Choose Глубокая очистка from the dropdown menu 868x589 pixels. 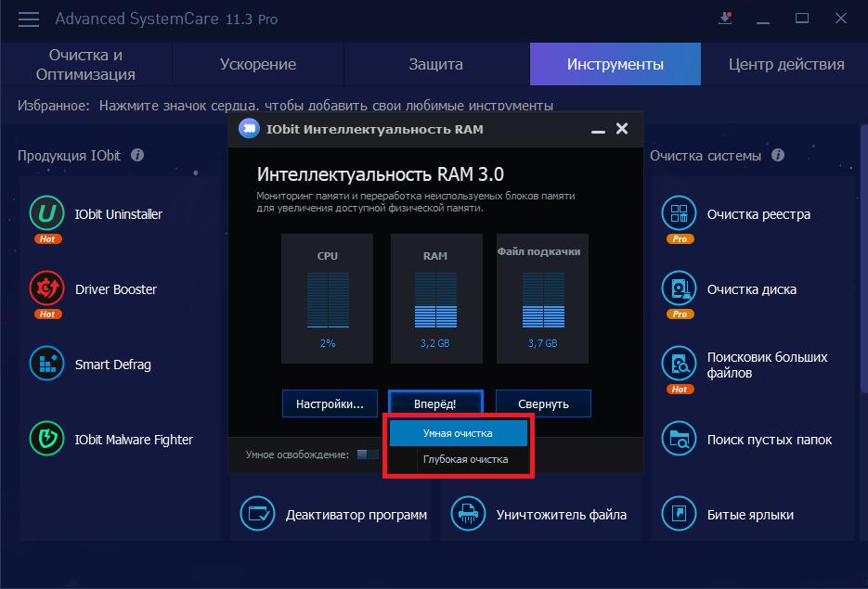coord(459,459)
